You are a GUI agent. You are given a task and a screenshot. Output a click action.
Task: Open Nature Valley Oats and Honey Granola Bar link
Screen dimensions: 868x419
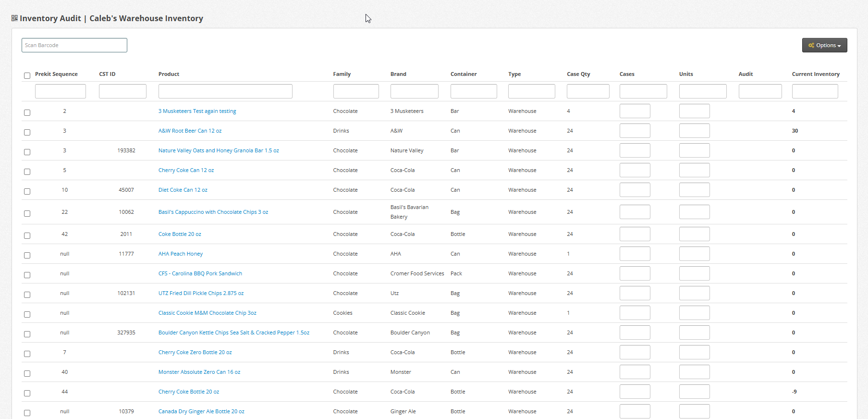point(219,150)
